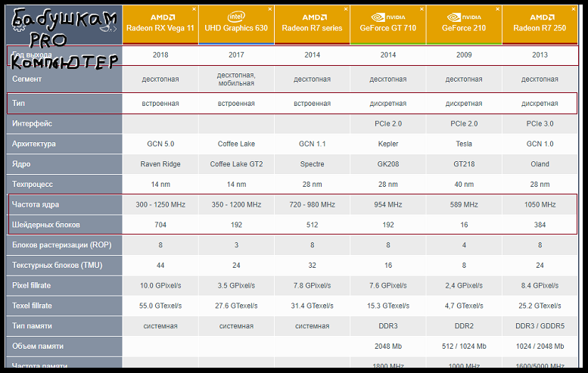Click the 15.3 GTexel/s cell
This screenshot has height=373, width=588.
388,306
